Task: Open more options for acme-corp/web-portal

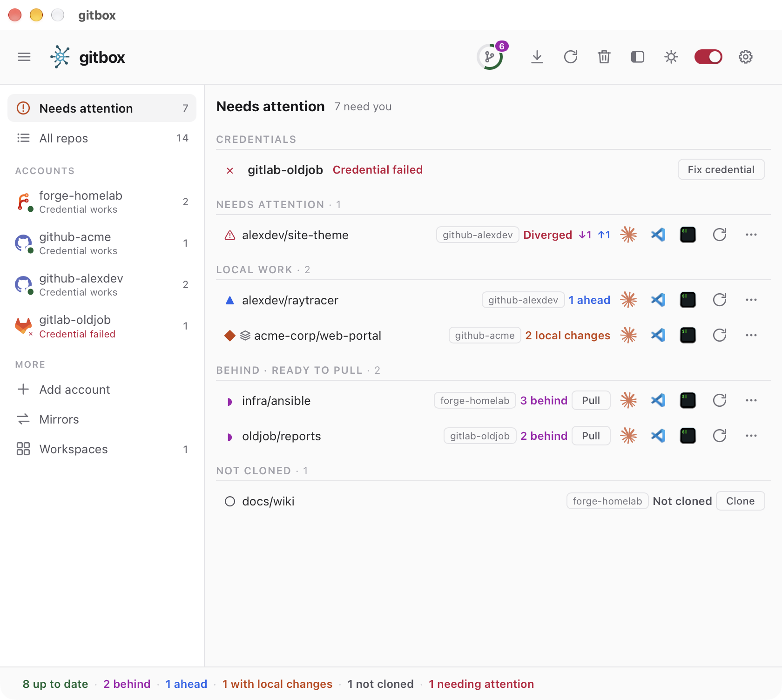Action: (751, 335)
